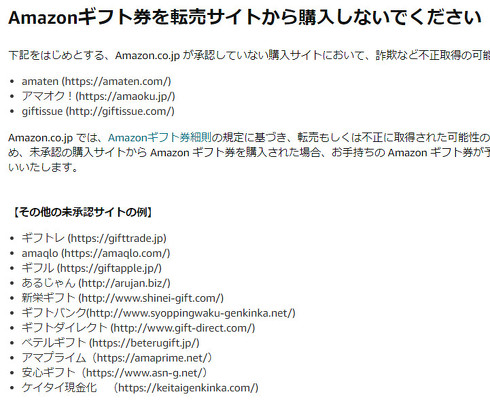Select the giftissue giftissue.com entry
This screenshot has width=490, height=405.
tap(98, 111)
